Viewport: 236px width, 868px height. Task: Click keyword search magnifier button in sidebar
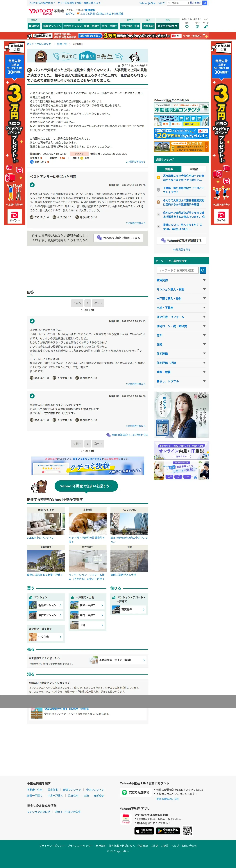(x=203, y=270)
